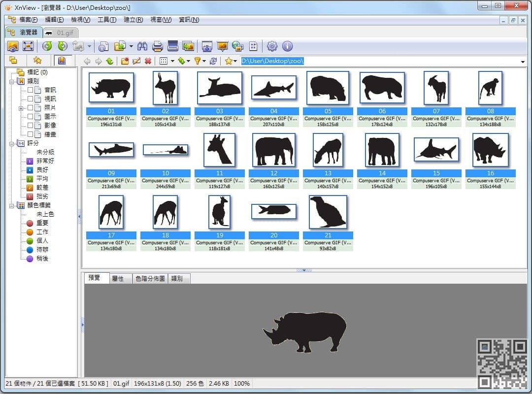Screen dimensions: 532x394
Task: Open the address path dropdown arrow
Action: (523, 62)
